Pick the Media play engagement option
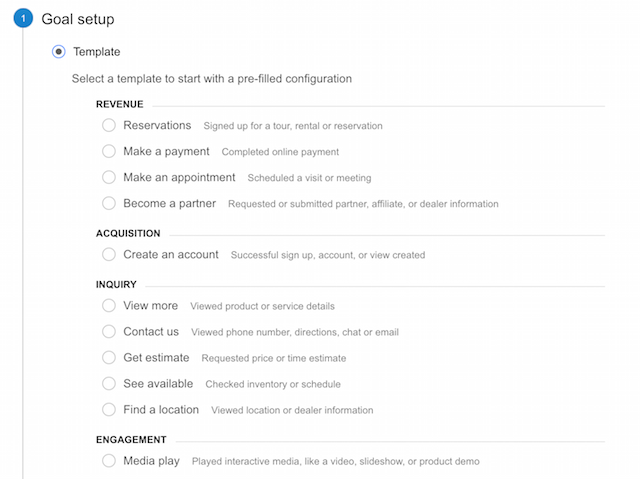 (109, 461)
